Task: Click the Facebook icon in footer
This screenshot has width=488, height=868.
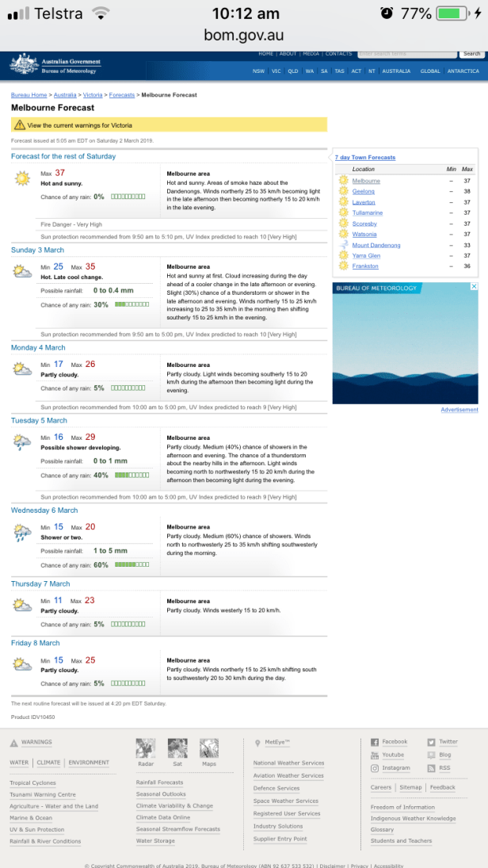Action: tap(376, 742)
